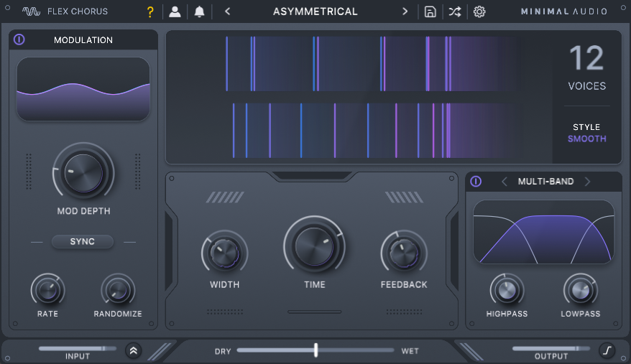The image size is (631, 364).
Task: Toggle the Modulation section power button
Action: 19,39
